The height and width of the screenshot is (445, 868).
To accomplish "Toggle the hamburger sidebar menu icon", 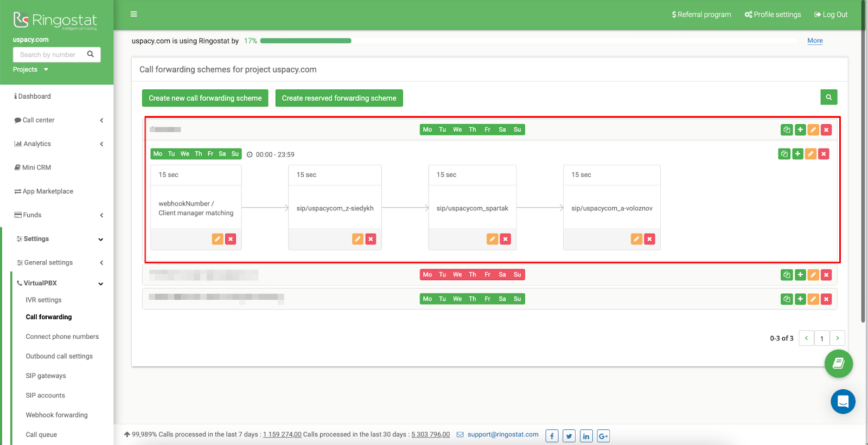I will 133,14.
